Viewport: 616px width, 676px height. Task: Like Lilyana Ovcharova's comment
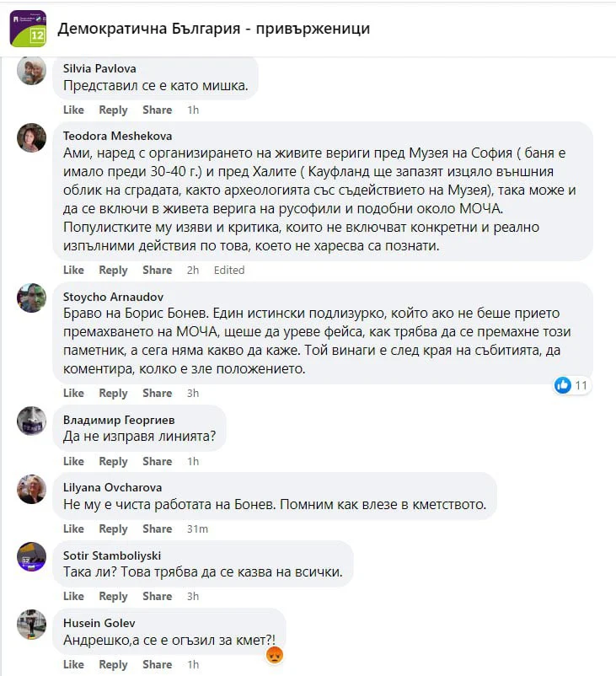pos(74,529)
